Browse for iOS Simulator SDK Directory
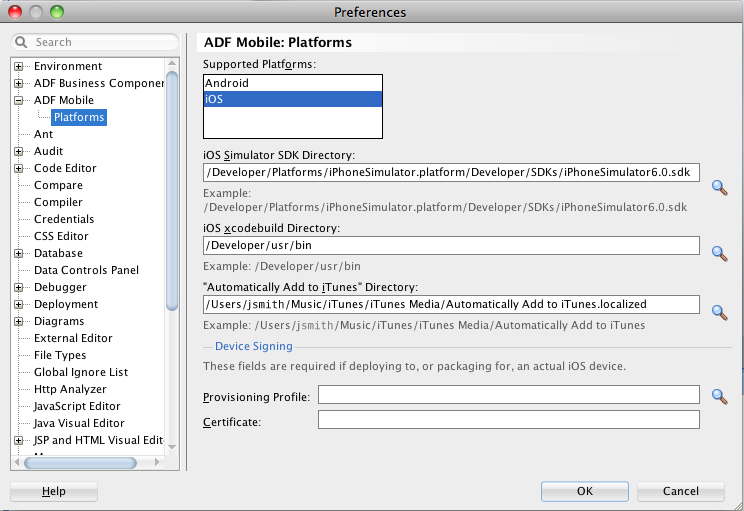 click(x=719, y=188)
